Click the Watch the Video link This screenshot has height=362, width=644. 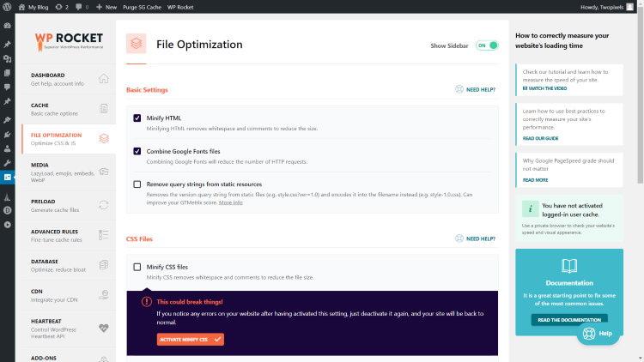tap(544, 88)
